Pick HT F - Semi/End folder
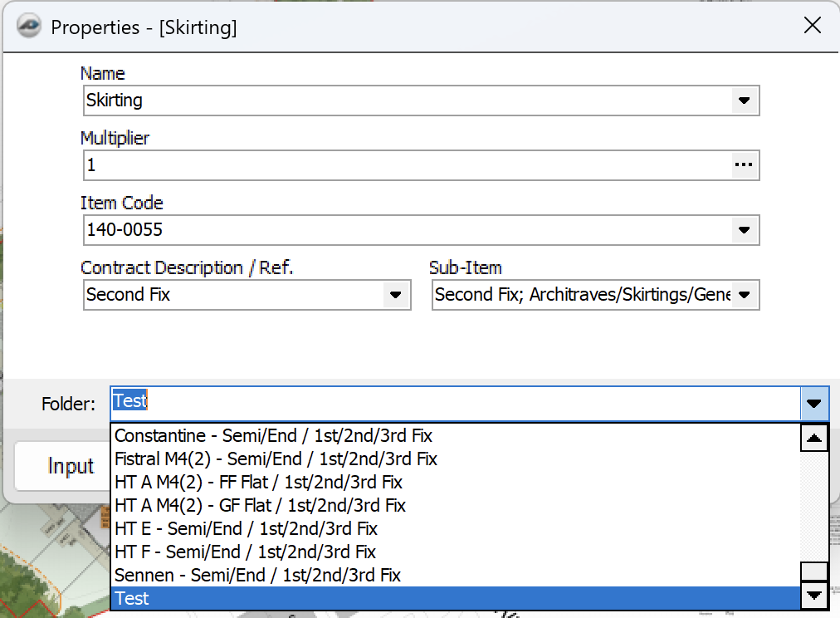Screen dimensions: 840x618 pos(245,552)
